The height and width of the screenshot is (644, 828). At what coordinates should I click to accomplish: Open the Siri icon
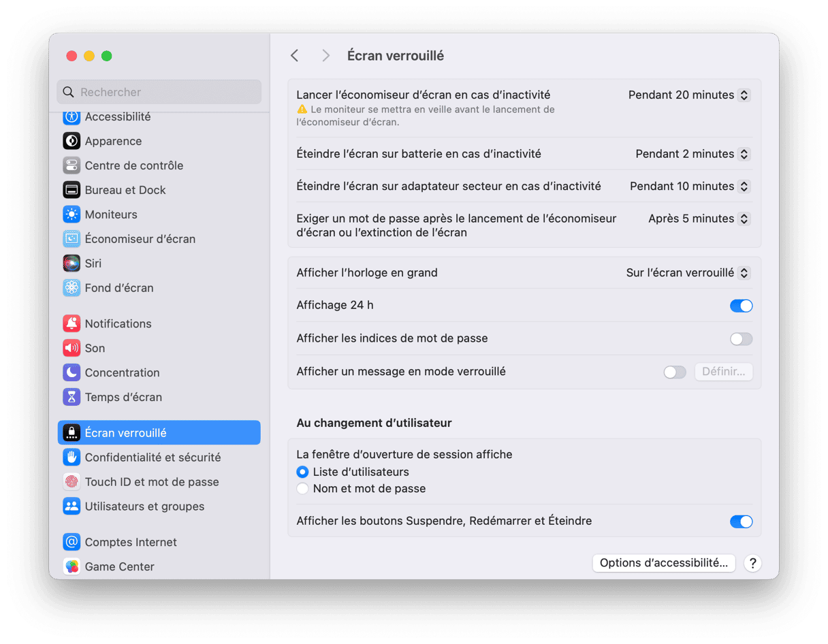[x=71, y=263]
